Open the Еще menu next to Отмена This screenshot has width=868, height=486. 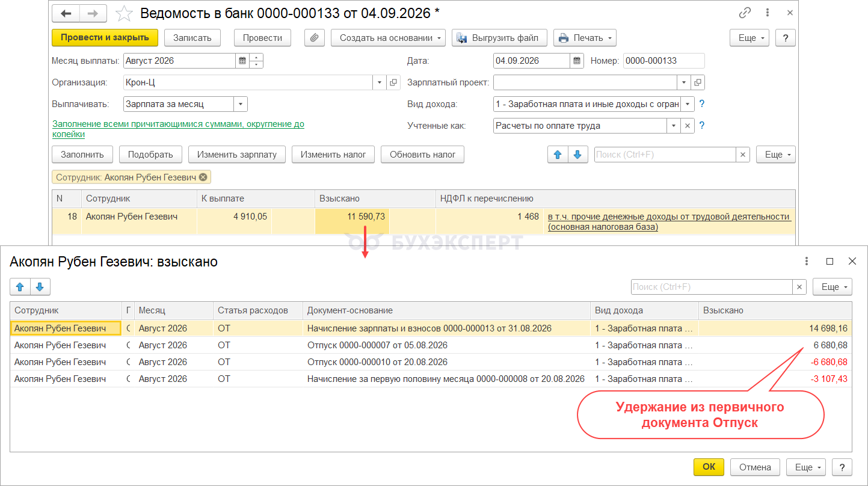click(x=806, y=467)
